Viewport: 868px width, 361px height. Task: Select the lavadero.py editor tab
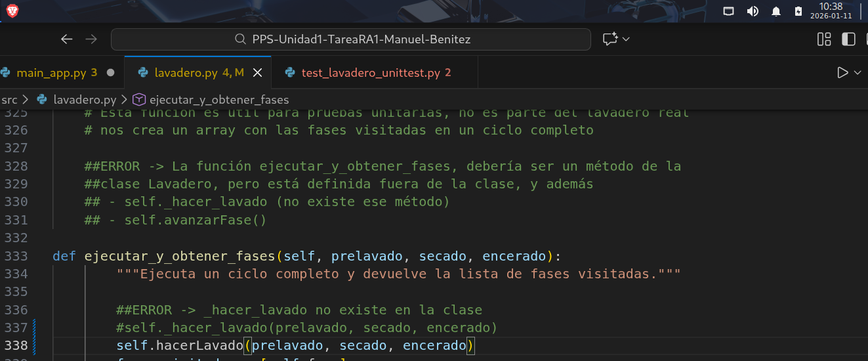(x=199, y=73)
